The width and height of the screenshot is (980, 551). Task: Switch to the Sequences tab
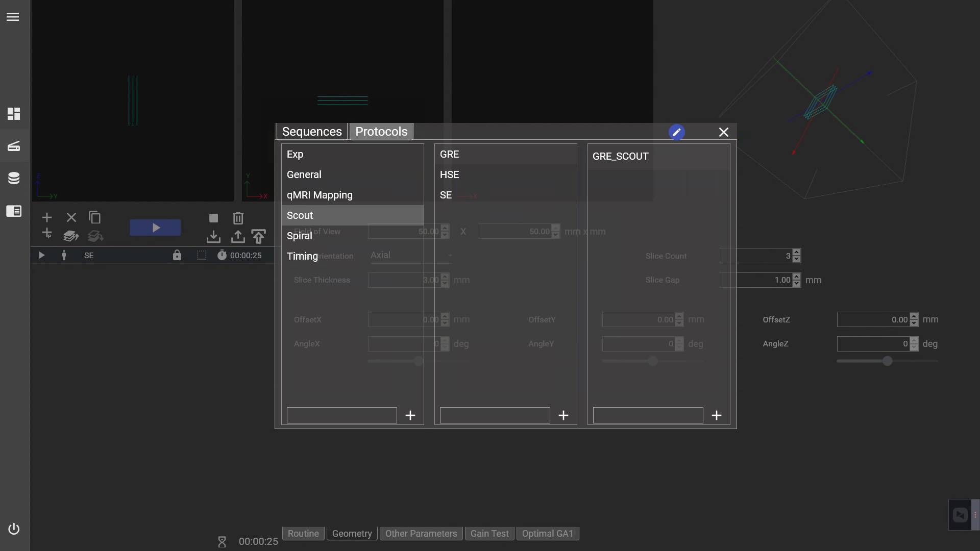point(312,132)
